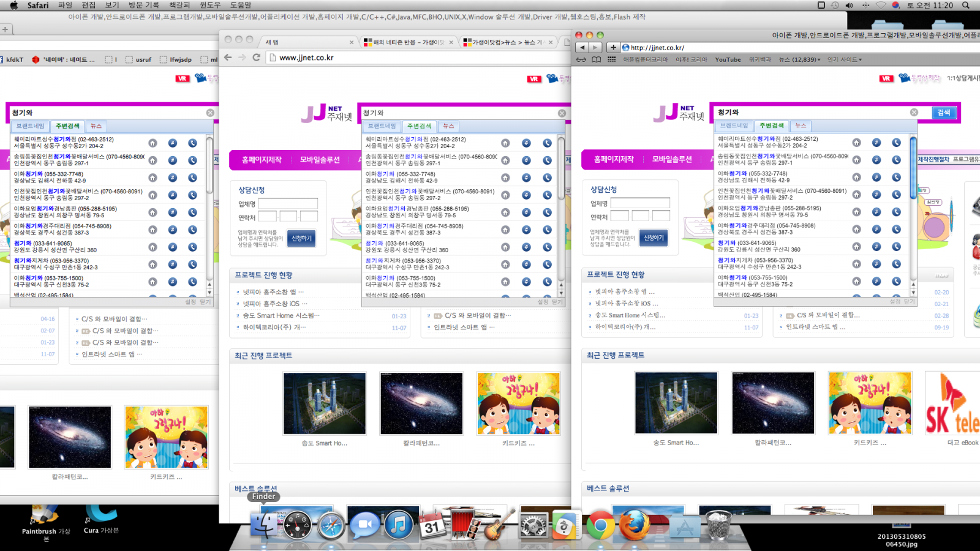The height and width of the screenshot is (551, 980).
Task: Click the blue 검색 search button
Action: pos(944,113)
